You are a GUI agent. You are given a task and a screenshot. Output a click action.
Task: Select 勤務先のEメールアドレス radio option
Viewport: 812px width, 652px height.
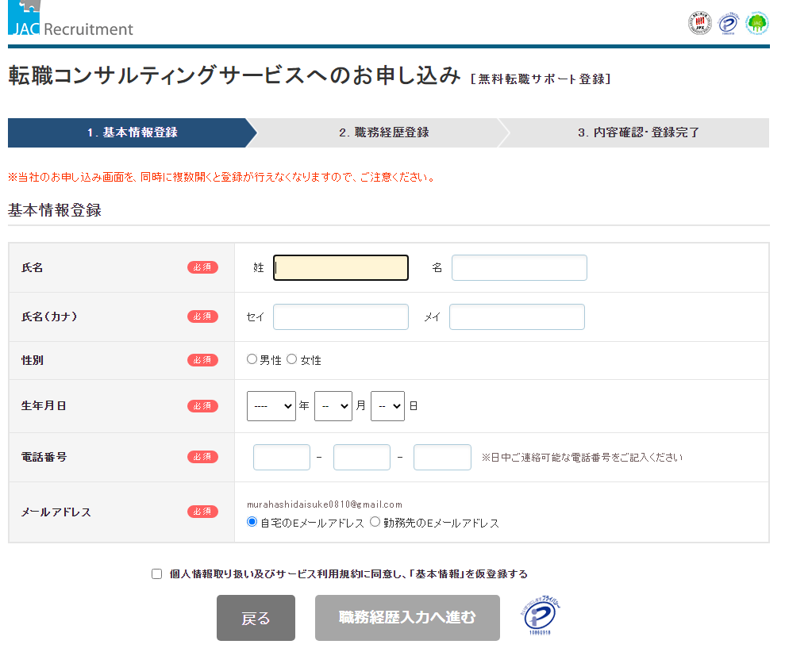click(375, 522)
